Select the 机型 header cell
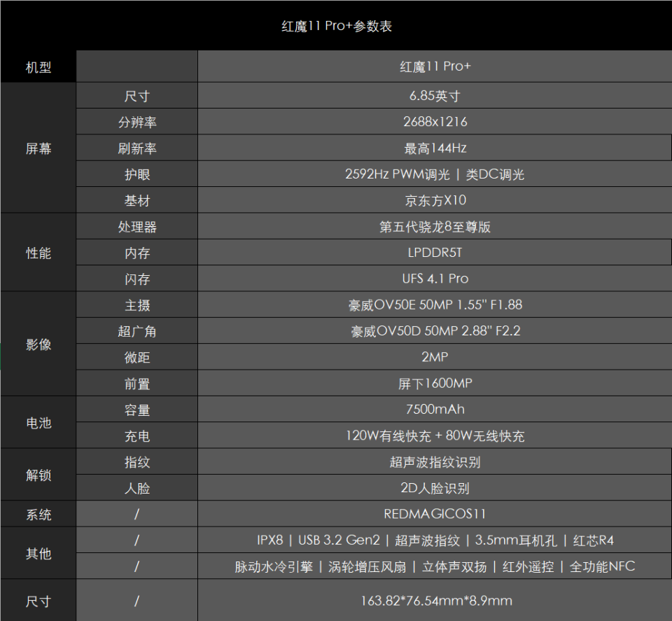 point(38,67)
